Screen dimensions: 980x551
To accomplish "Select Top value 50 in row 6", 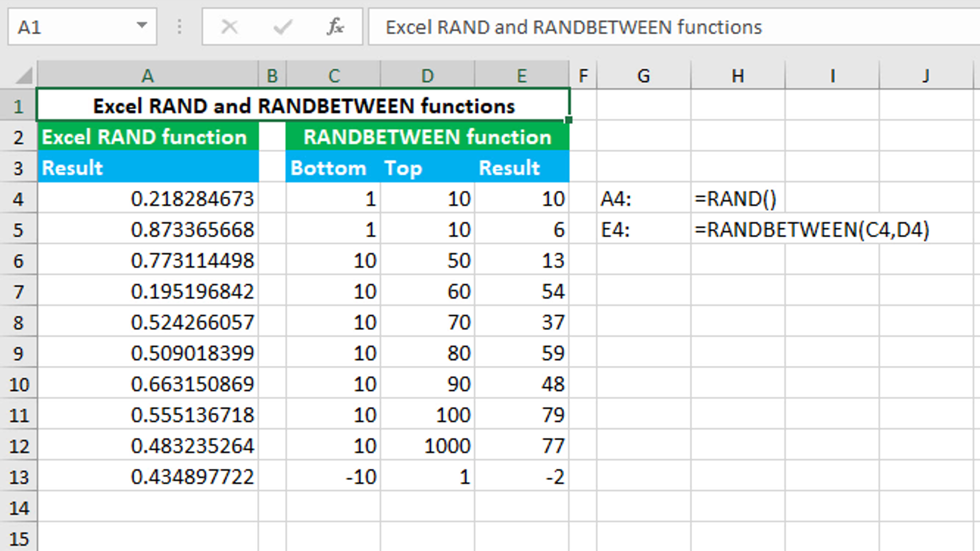I will (x=427, y=261).
